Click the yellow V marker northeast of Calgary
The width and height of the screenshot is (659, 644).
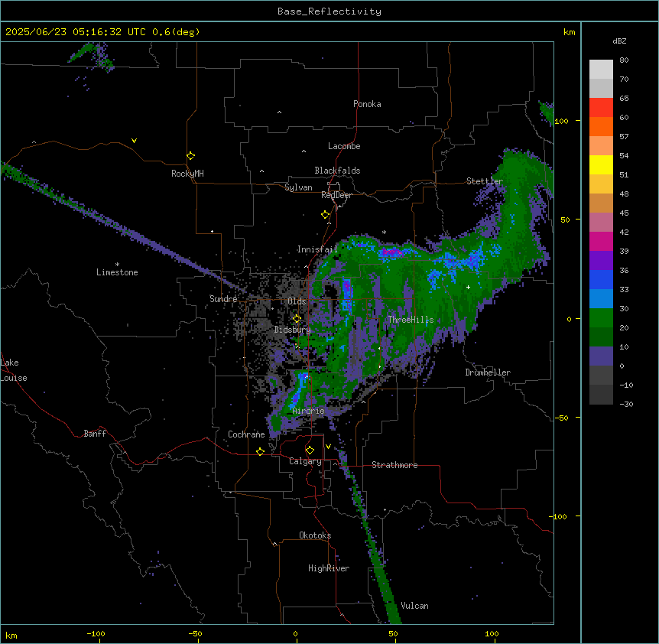pos(328,447)
